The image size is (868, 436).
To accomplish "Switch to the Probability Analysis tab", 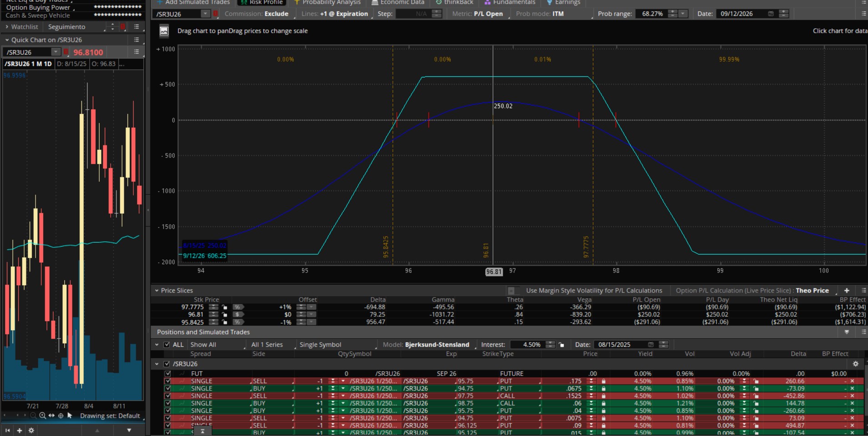I will pos(331,2).
